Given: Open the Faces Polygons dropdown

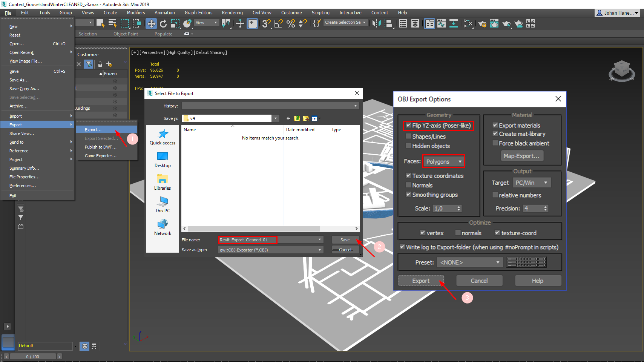Looking at the screenshot, I should coord(444,162).
